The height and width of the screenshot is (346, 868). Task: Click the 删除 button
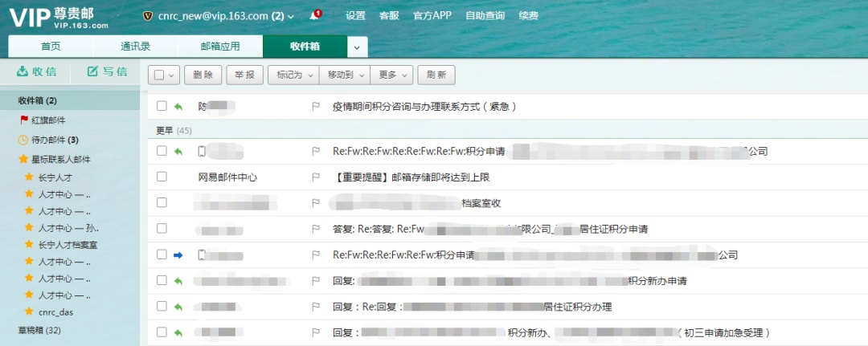pyautogui.click(x=203, y=75)
